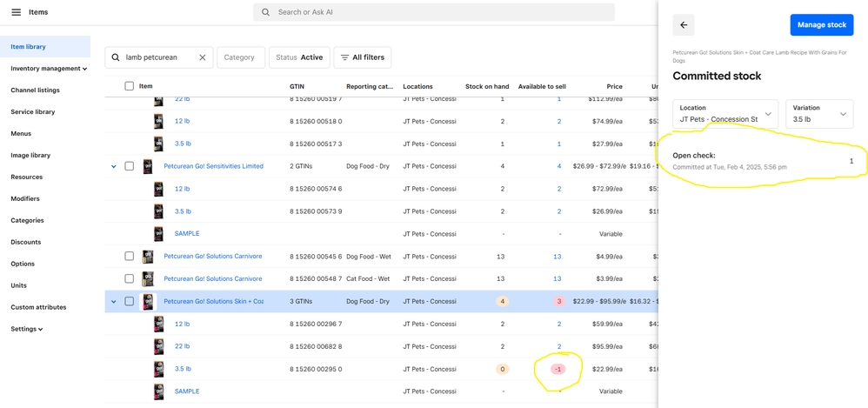The width and height of the screenshot is (868, 408).
Task: Collapse the Petcurean Go! Solutions Skin + Coat row
Action: (114, 302)
